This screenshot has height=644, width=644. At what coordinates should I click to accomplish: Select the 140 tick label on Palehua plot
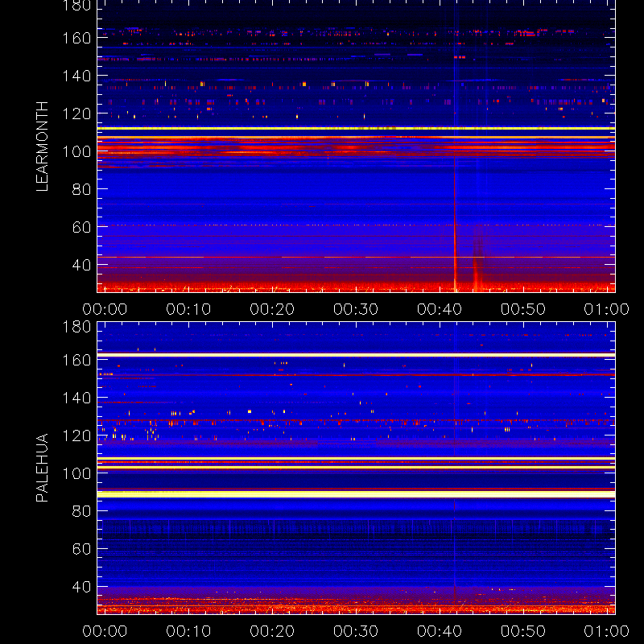tap(76, 398)
